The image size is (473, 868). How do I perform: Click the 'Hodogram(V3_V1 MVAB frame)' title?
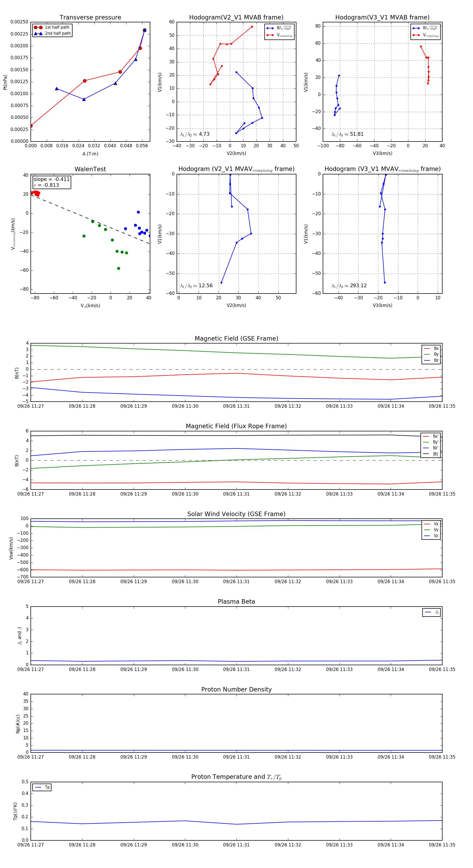382,18
